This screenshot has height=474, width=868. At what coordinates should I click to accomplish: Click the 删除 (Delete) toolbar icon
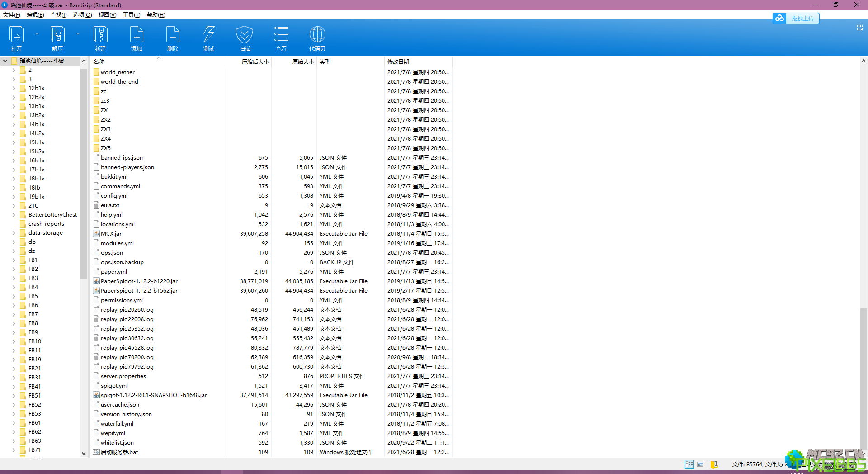tap(173, 34)
